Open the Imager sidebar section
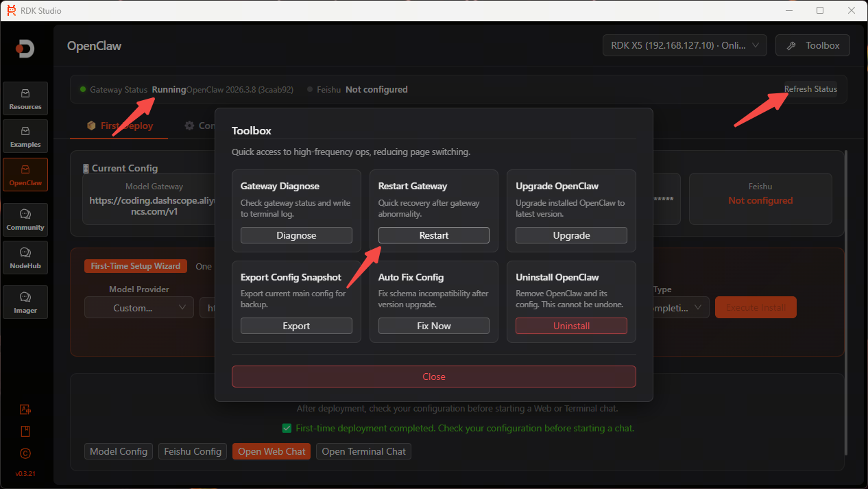Image resolution: width=868 pixels, height=489 pixels. [x=25, y=302]
